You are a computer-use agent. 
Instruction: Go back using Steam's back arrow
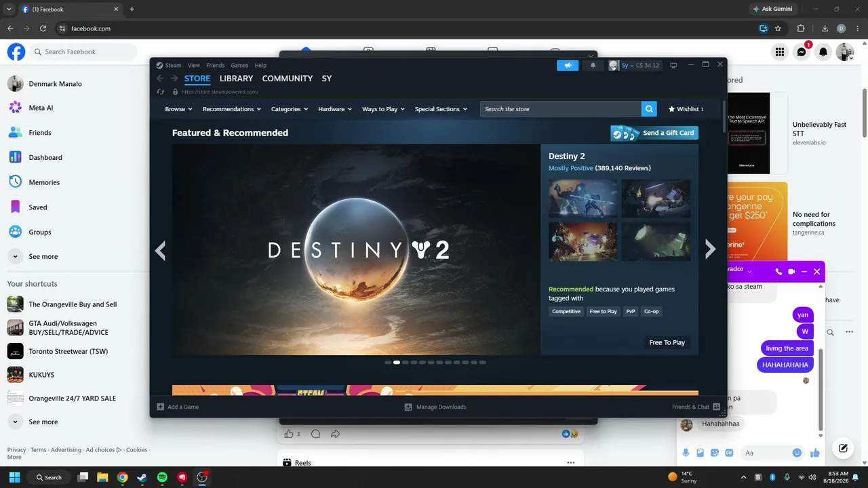pyautogui.click(x=160, y=79)
